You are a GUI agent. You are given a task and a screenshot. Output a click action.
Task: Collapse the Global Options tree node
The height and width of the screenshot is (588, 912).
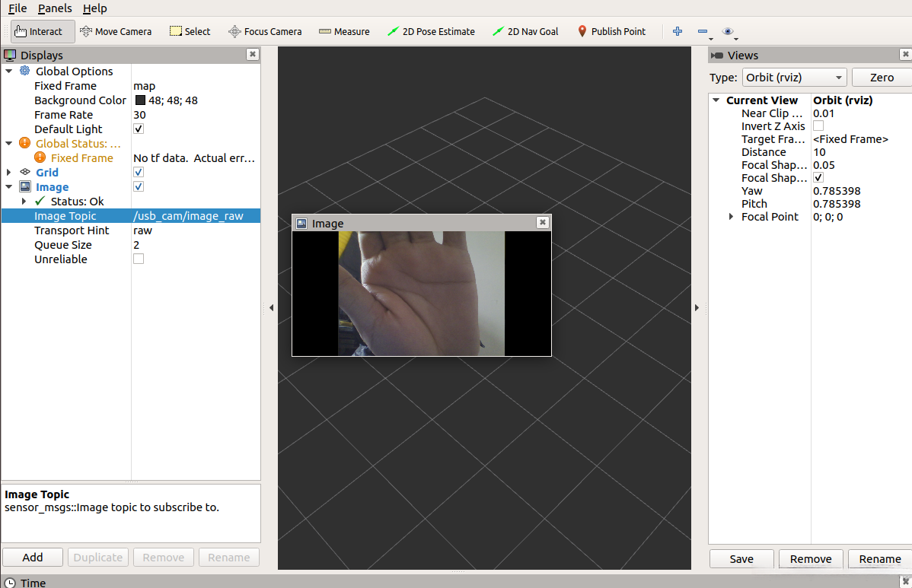[x=8, y=71]
